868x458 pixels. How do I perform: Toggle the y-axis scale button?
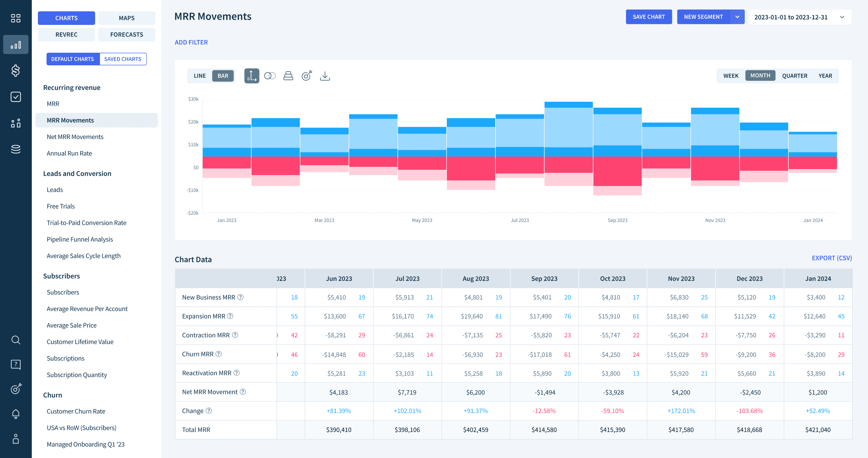251,76
